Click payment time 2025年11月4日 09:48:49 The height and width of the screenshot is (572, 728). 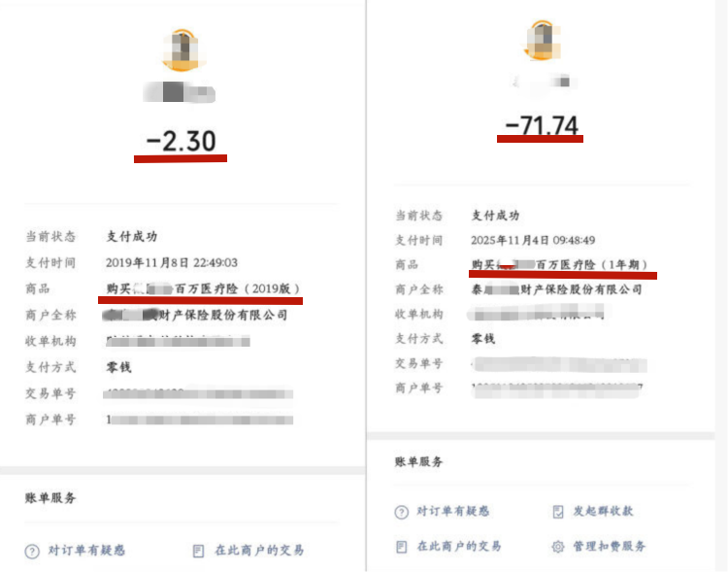tap(533, 240)
